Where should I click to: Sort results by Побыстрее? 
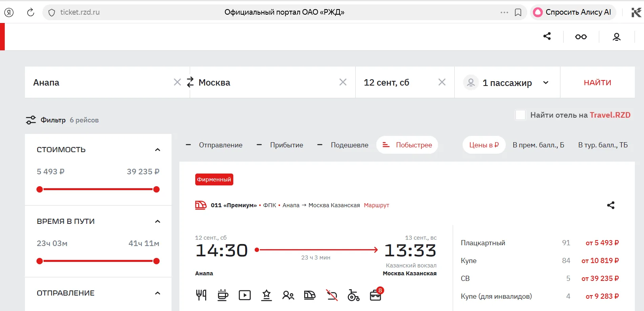(x=407, y=145)
